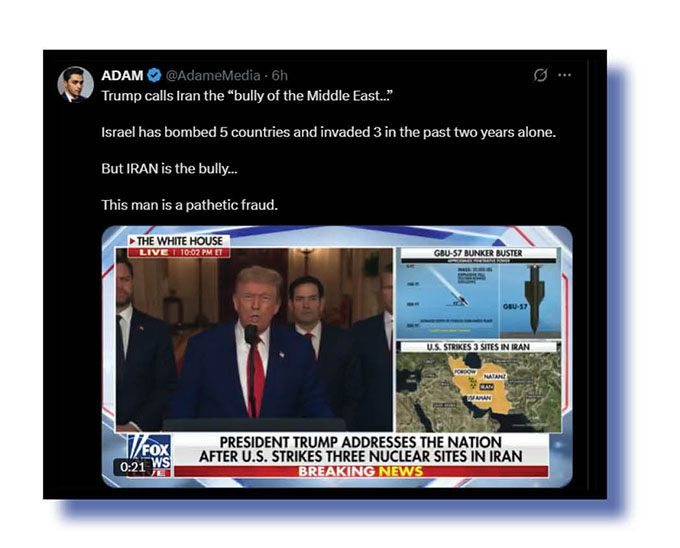Click the ISFAHAN label on the map
The width and height of the screenshot is (680, 548).
click(x=479, y=398)
